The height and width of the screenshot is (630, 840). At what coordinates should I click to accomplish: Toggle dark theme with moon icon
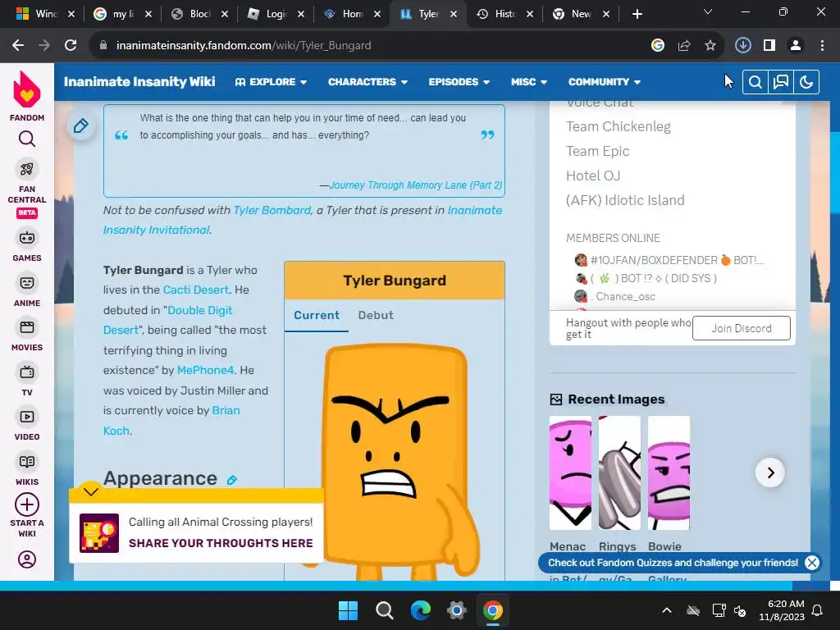[x=806, y=82]
